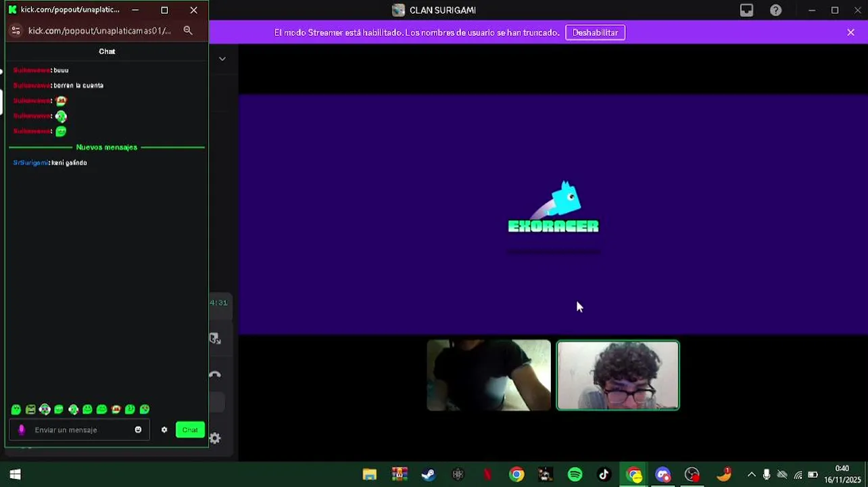Open the site settings icon in address bar
Viewport: 868px width, 487px height.
pos(16,30)
